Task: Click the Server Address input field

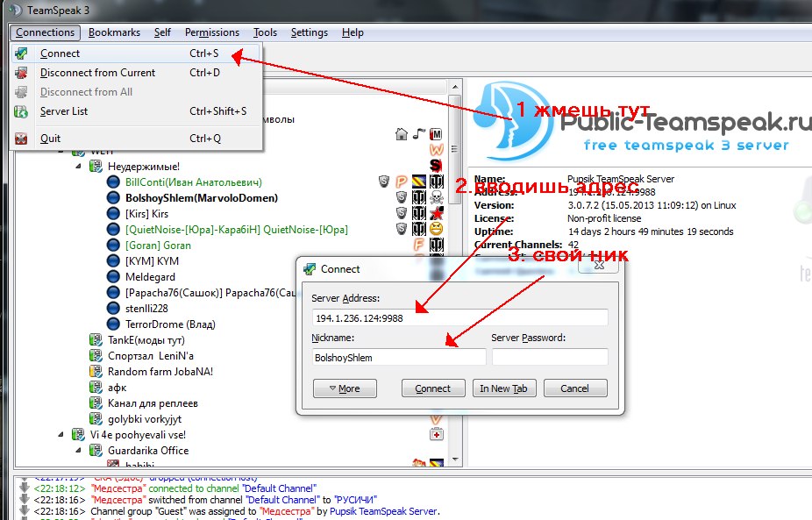Action: click(459, 318)
